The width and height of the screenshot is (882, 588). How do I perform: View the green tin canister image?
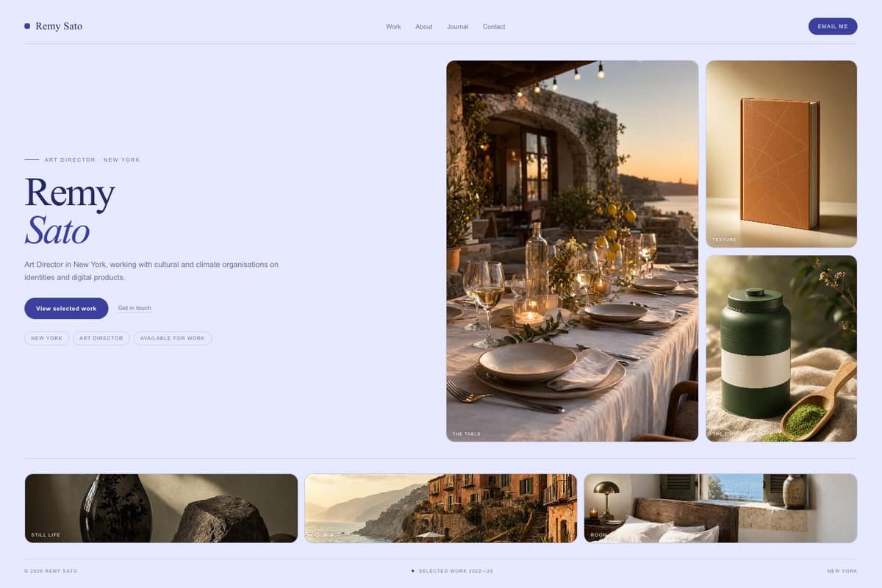(781, 348)
